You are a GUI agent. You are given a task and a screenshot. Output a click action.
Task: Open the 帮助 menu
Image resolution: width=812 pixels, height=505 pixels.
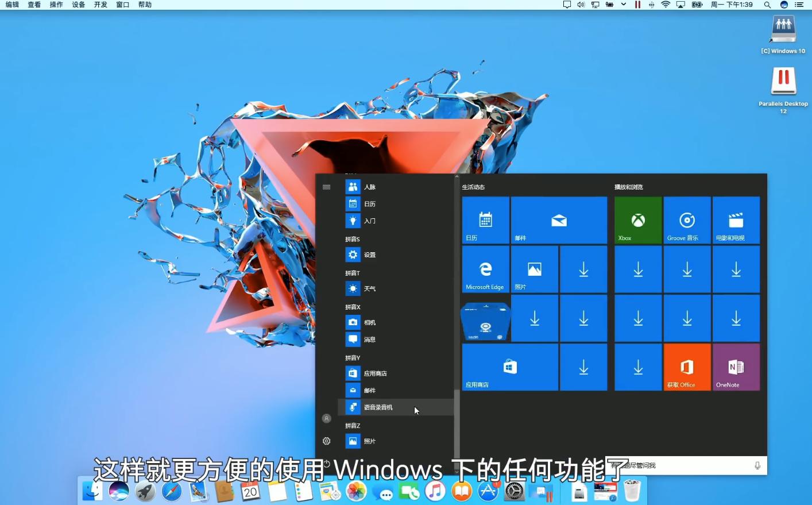pos(144,5)
